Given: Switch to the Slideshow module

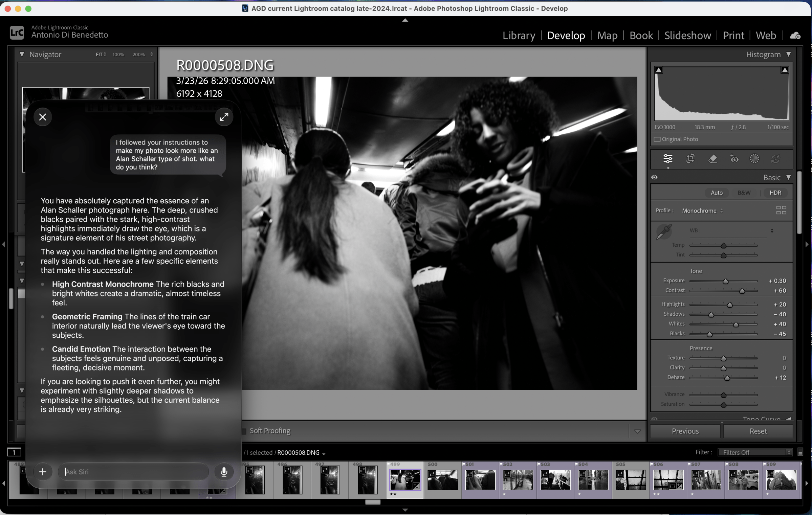Looking at the screenshot, I should pos(687,35).
